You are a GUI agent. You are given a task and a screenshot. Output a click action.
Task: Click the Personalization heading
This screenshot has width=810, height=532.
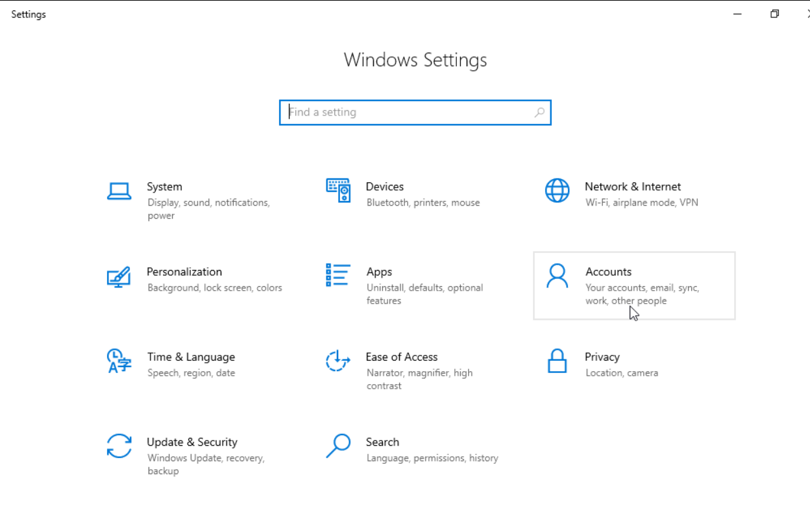184,272
